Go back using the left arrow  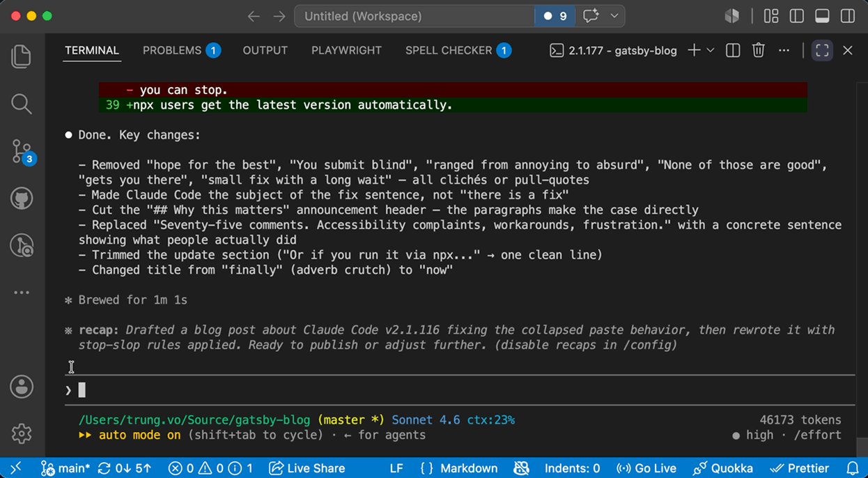click(x=254, y=16)
